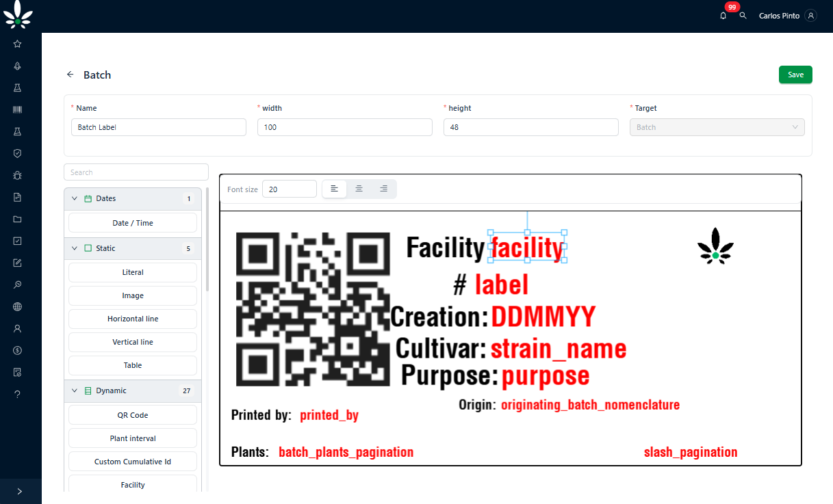Screen dimensions: 833x504
Task: Click the height input field
Action: 531,127
